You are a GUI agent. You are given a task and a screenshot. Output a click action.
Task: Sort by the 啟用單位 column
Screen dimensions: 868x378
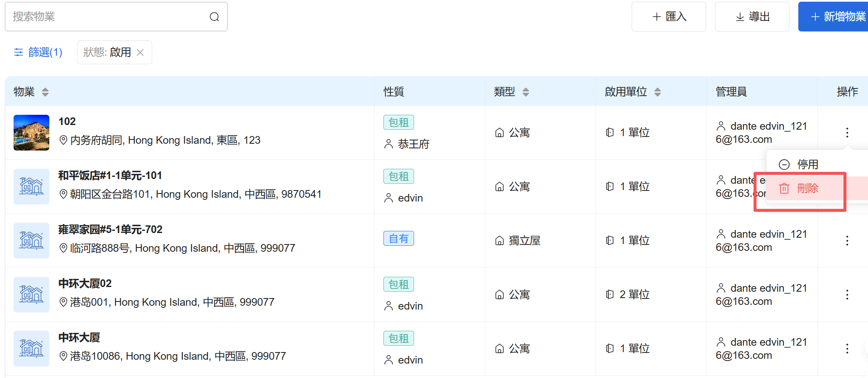click(x=658, y=92)
